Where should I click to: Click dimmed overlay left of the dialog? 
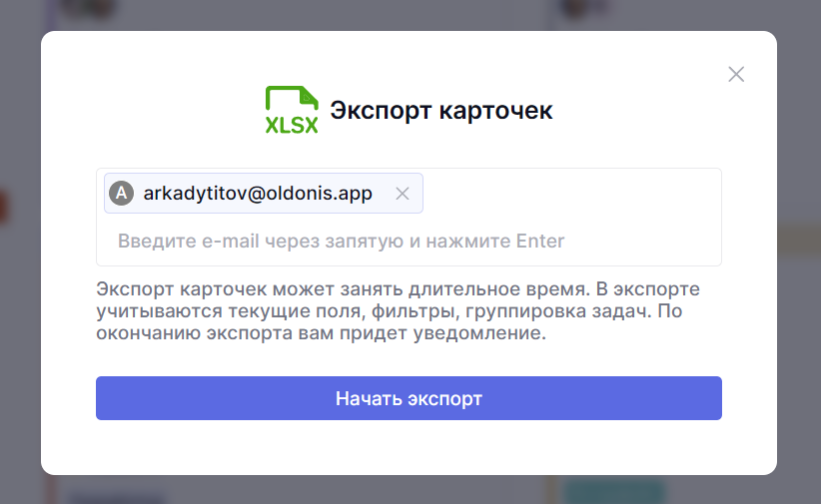click(20, 299)
